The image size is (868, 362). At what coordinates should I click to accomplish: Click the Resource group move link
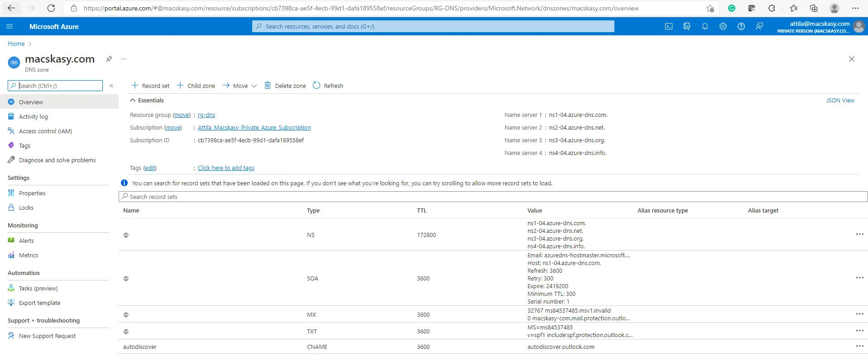[182, 115]
